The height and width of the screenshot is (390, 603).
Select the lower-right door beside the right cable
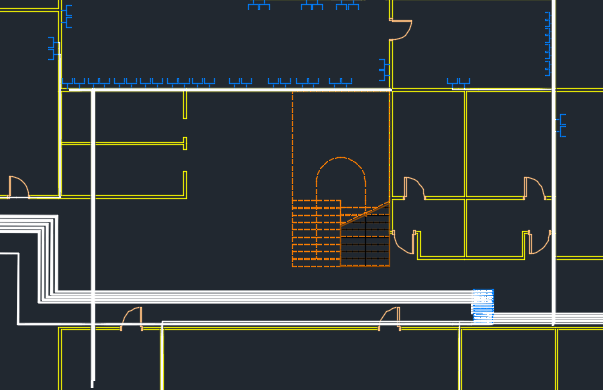(x=540, y=242)
